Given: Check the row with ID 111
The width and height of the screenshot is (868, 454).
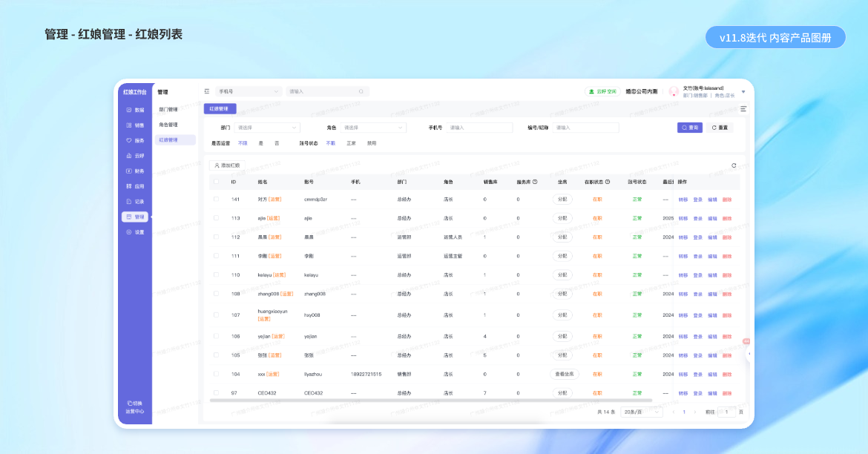Looking at the screenshot, I should coord(216,256).
